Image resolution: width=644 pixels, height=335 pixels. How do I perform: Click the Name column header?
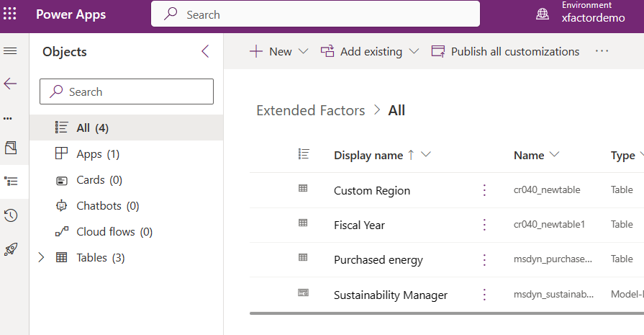529,156
